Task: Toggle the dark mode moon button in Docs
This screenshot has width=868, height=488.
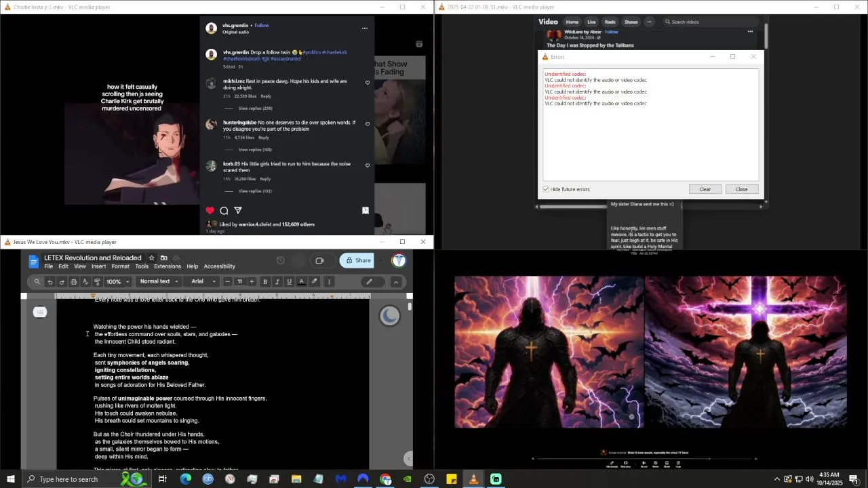Action: tap(389, 315)
